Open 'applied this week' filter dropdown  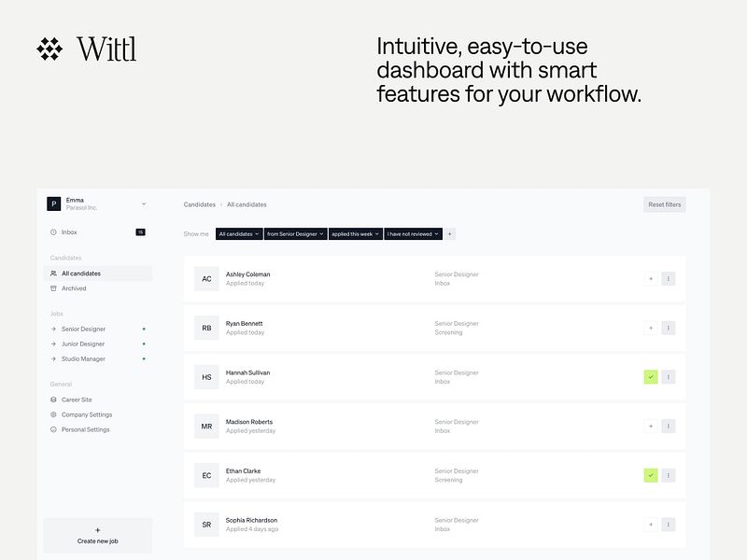[x=355, y=234]
